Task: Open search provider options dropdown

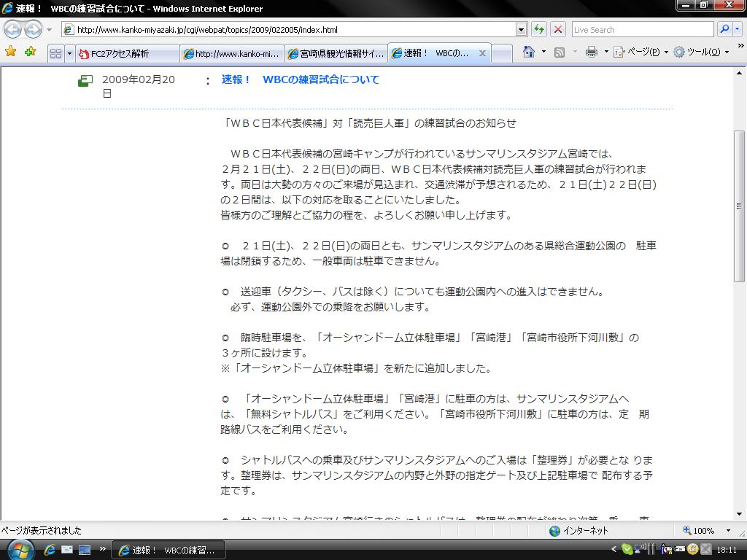Action: [737, 29]
